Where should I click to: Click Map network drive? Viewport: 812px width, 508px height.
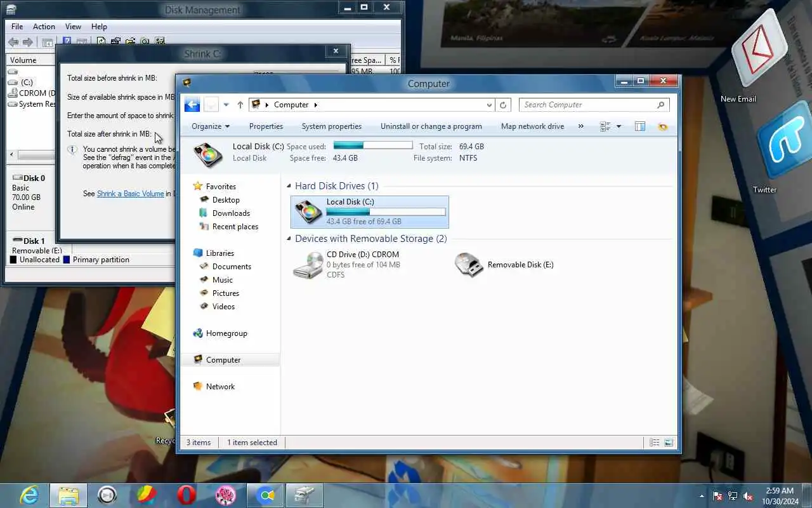532,126
